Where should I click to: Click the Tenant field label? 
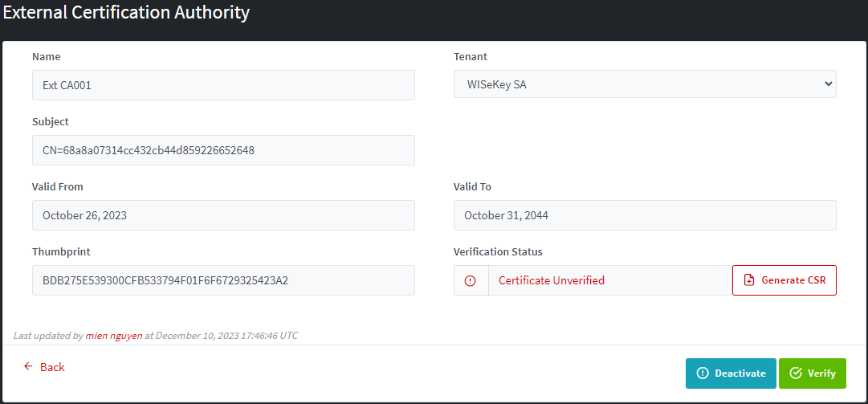point(471,56)
